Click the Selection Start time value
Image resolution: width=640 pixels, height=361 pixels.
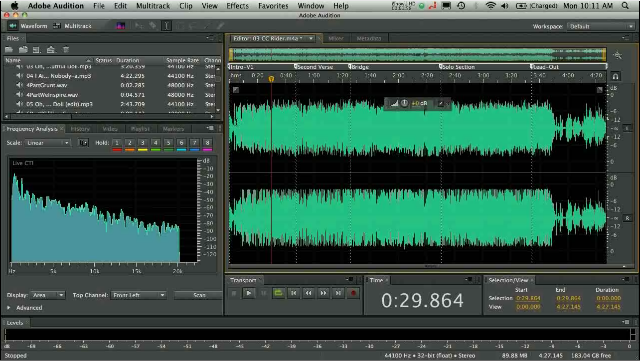pos(528,298)
